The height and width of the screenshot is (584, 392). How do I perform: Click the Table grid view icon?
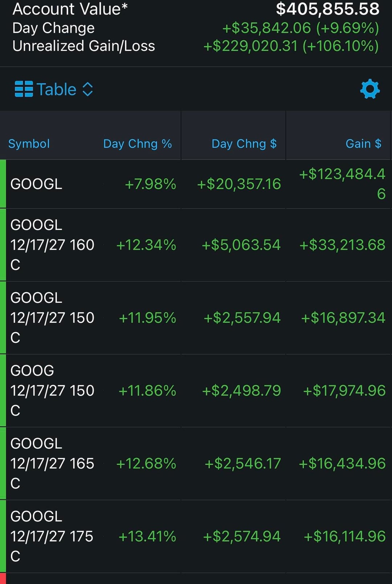24,89
